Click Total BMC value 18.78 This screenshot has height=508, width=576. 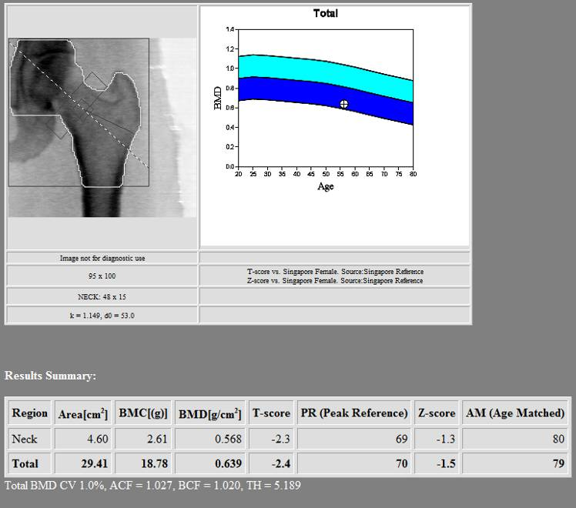point(155,464)
